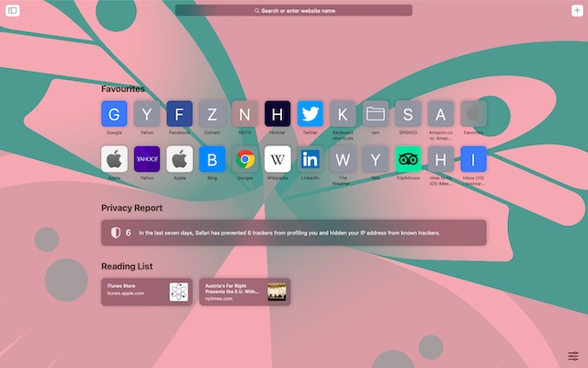Open the grey Y Yahoo favourite

pyautogui.click(x=147, y=114)
